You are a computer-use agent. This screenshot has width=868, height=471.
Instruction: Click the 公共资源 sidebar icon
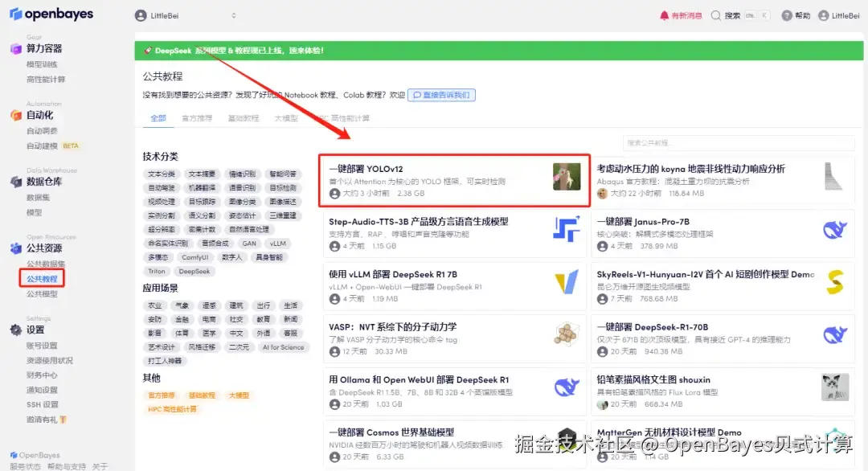[16, 248]
